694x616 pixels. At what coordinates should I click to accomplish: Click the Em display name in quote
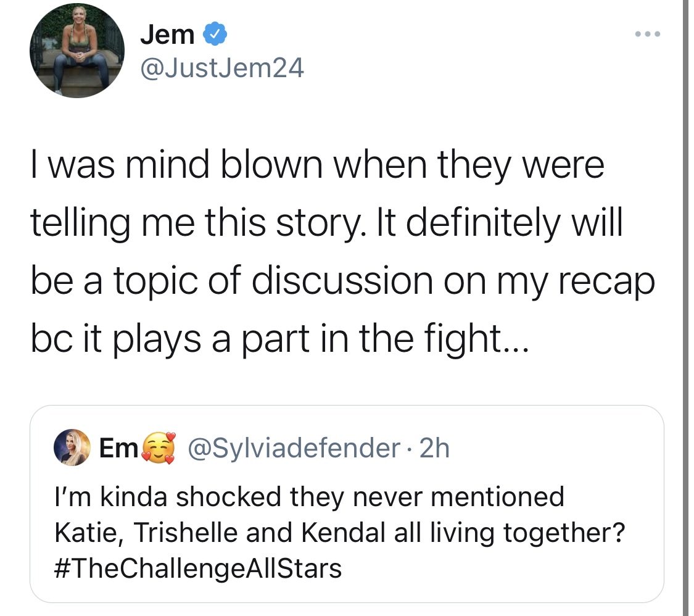[118, 447]
